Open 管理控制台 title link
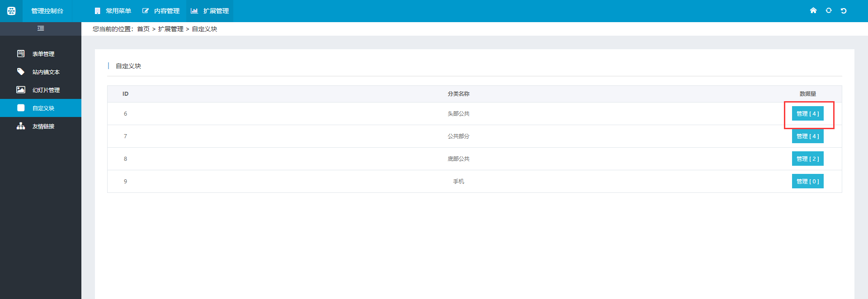Image resolution: width=868 pixels, height=299 pixels. (47, 11)
